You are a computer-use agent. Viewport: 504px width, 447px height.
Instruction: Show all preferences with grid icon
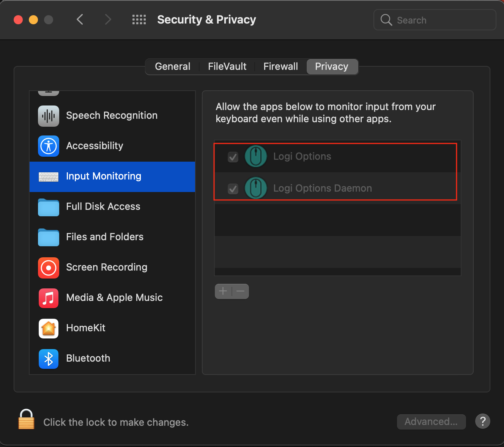pos(139,19)
